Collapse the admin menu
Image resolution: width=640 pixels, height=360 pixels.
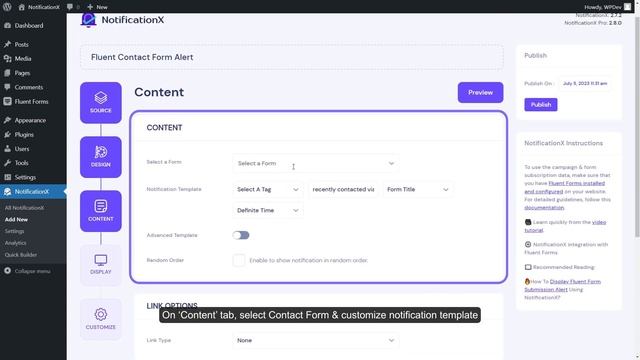pos(27,271)
